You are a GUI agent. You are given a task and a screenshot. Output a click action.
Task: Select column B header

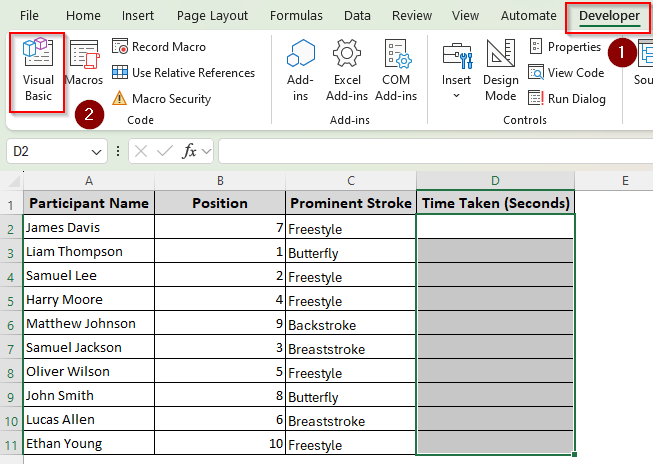pos(220,181)
